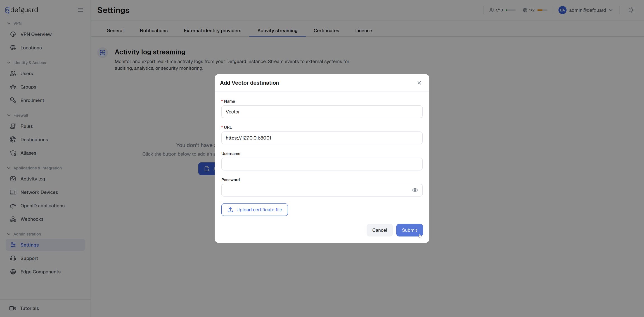Screen dimensions: 644x317
Task: Toggle the light/dark theme sun icon
Action: click(x=631, y=10)
